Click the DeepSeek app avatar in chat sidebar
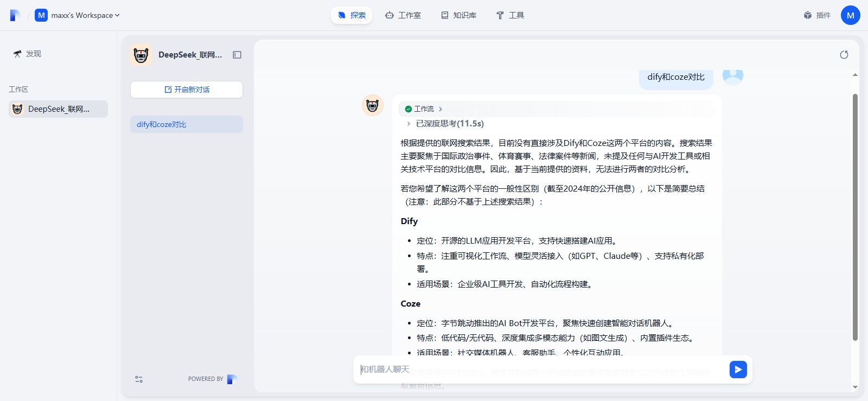The width and height of the screenshot is (868, 401). pyautogui.click(x=141, y=55)
